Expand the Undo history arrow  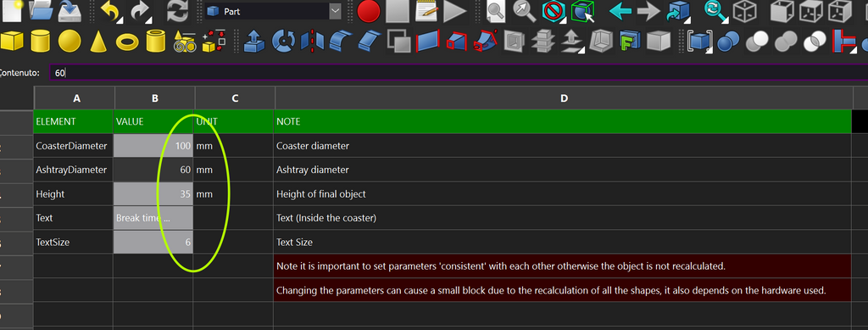point(120,19)
